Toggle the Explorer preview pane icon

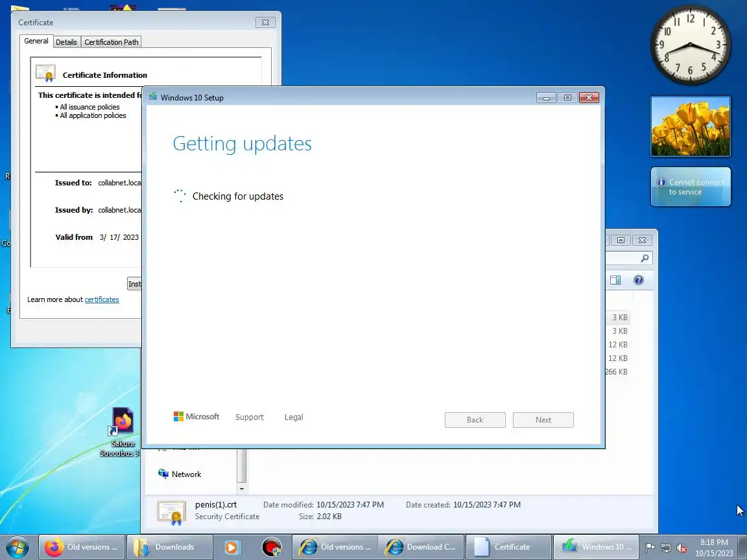tap(615, 280)
